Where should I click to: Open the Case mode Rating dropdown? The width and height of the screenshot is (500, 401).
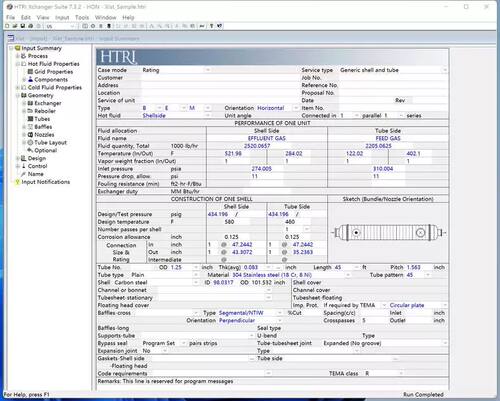[x=176, y=70]
